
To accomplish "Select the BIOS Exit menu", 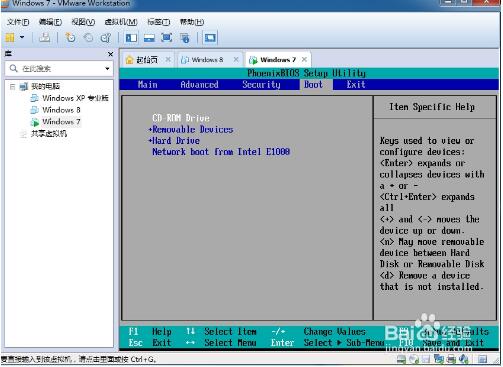I will [356, 85].
